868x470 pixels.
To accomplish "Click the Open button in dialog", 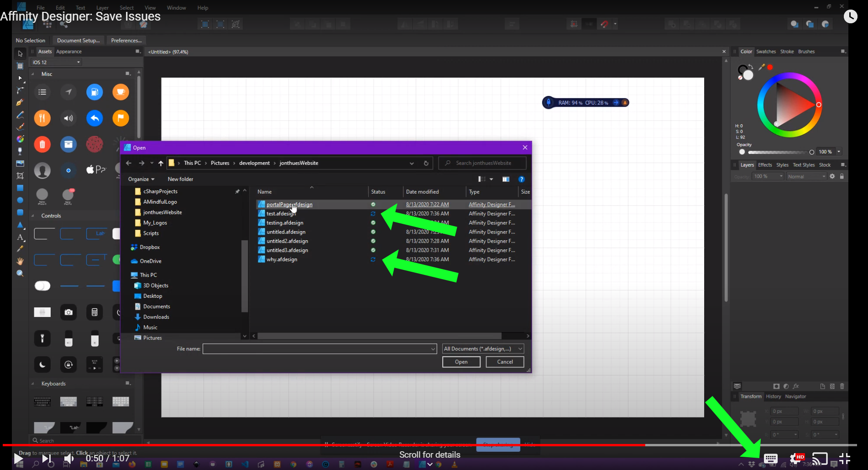I will (x=461, y=362).
